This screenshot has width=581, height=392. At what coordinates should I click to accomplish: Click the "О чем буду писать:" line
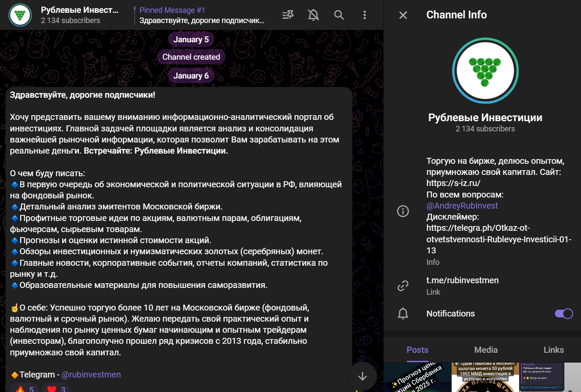(x=47, y=173)
